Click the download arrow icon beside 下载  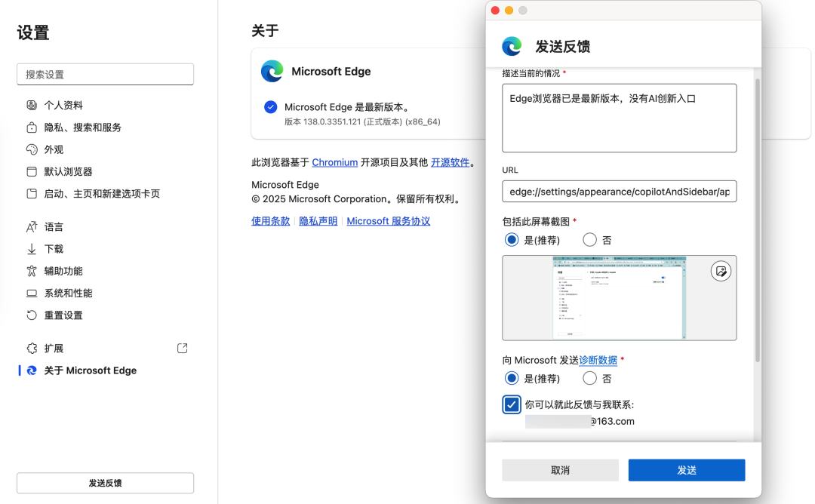(32, 249)
